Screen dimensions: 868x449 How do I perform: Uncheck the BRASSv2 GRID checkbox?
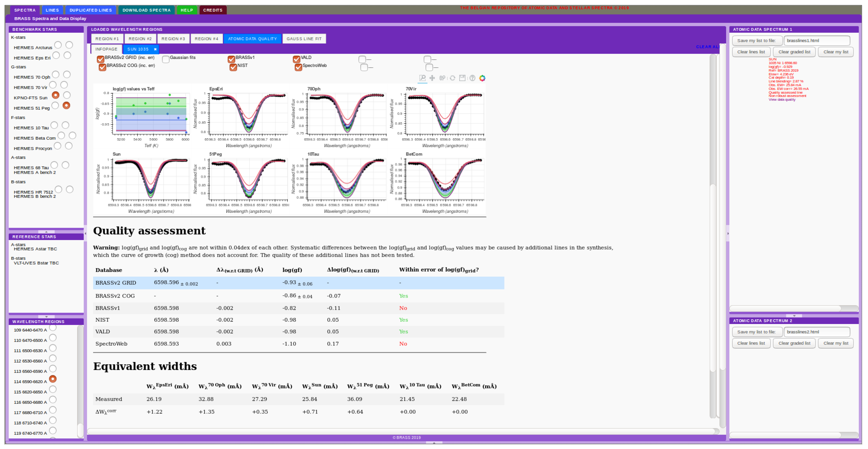100,59
